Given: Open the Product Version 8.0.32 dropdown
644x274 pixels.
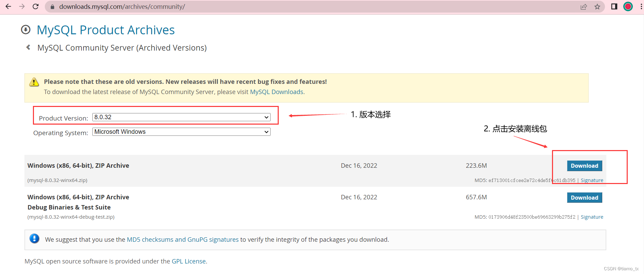Looking at the screenshot, I should click(181, 117).
